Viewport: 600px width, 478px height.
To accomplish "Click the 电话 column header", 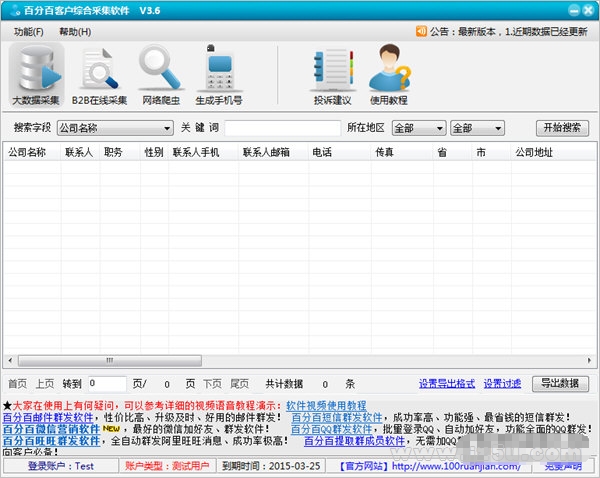I will [x=340, y=152].
